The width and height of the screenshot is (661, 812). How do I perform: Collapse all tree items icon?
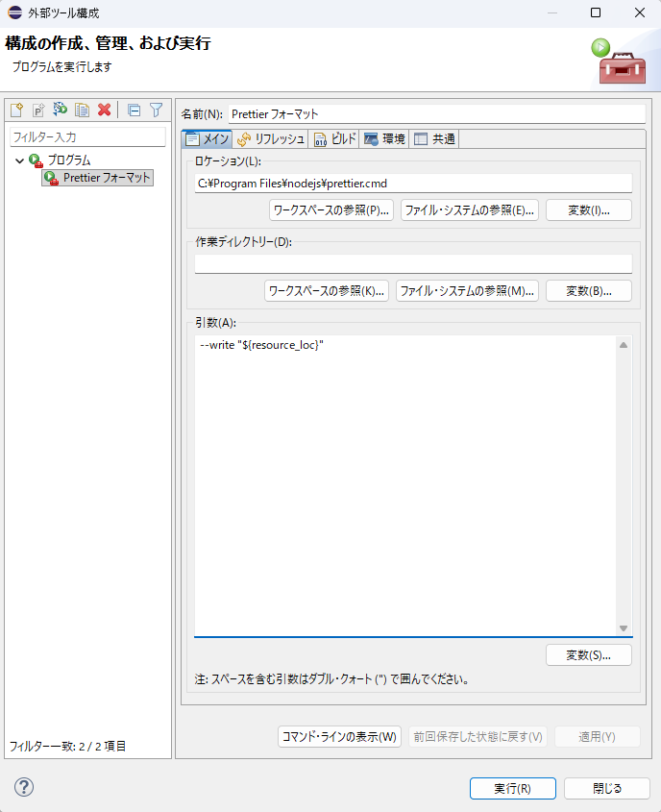click(134, 110)
